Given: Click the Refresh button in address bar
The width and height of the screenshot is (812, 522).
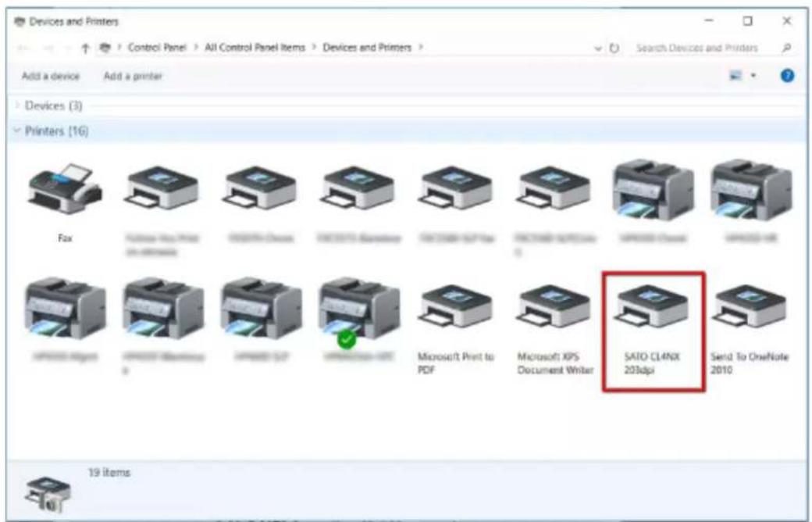Looking at the screenshot, I should [x=614, y=48].
